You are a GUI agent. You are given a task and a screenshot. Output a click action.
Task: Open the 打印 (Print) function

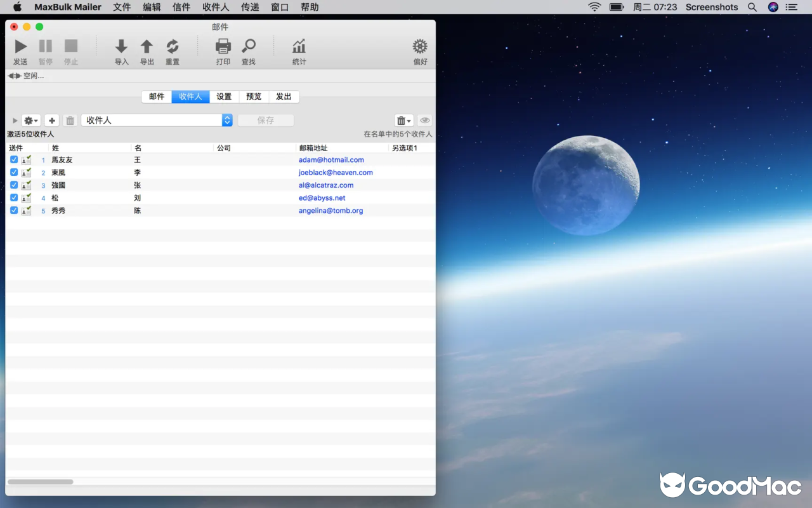(223, 46)
